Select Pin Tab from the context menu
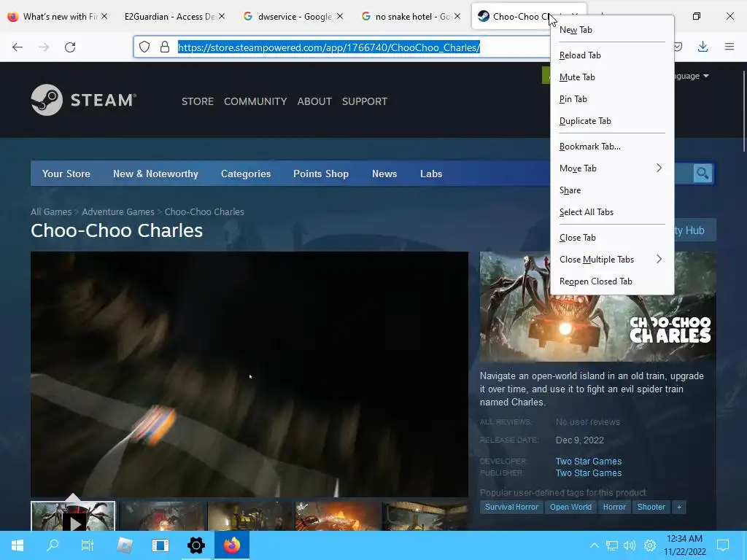The image size is (747, 560). [612, 99]
